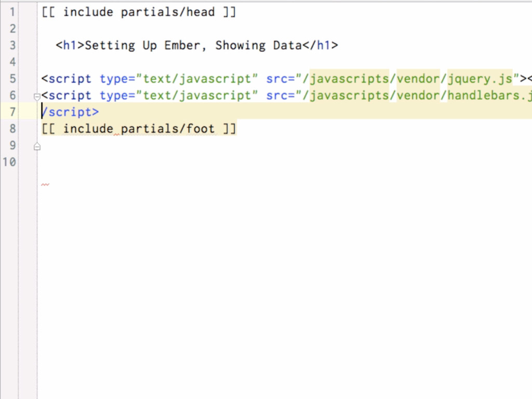
Task: Click 'include partials/foot' text on line 8
Action: [139, 129]
